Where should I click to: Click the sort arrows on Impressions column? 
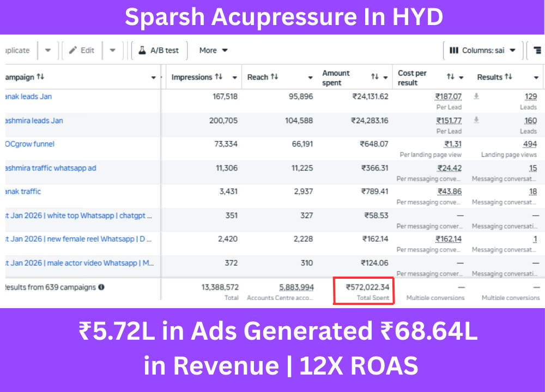click(x=219, y=77)
